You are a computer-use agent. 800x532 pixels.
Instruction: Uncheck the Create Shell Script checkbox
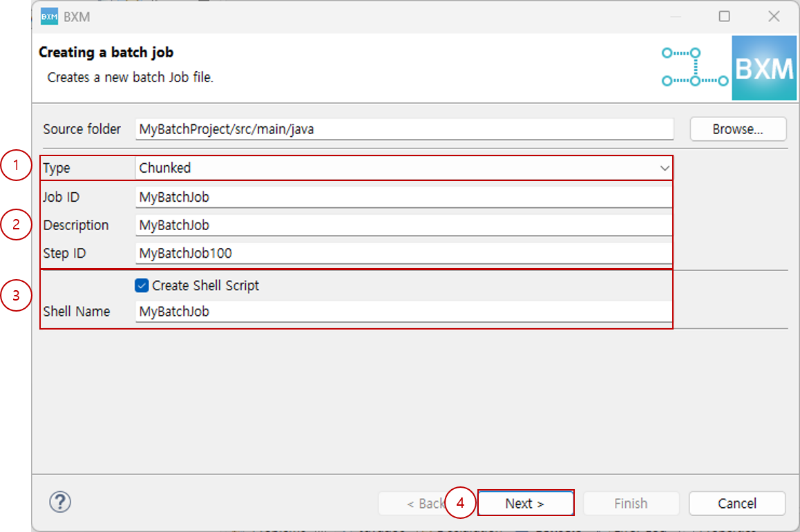tap(142, 285)
